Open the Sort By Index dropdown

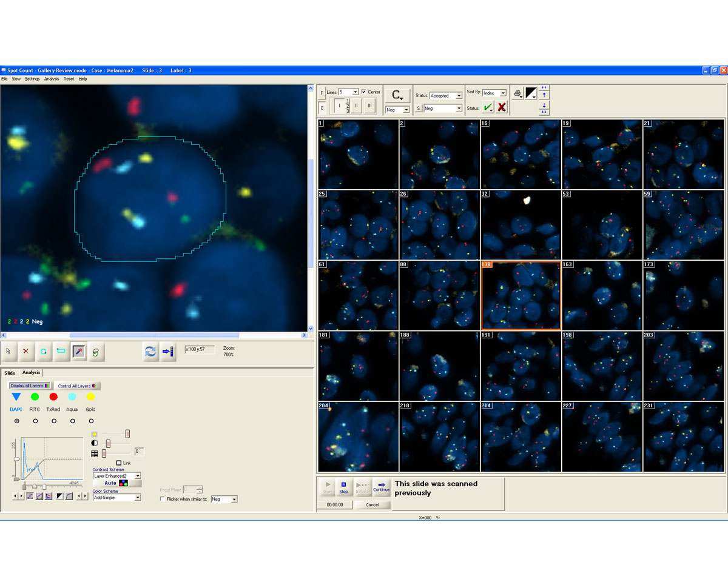pyautogui.click(x=494, y=93)
